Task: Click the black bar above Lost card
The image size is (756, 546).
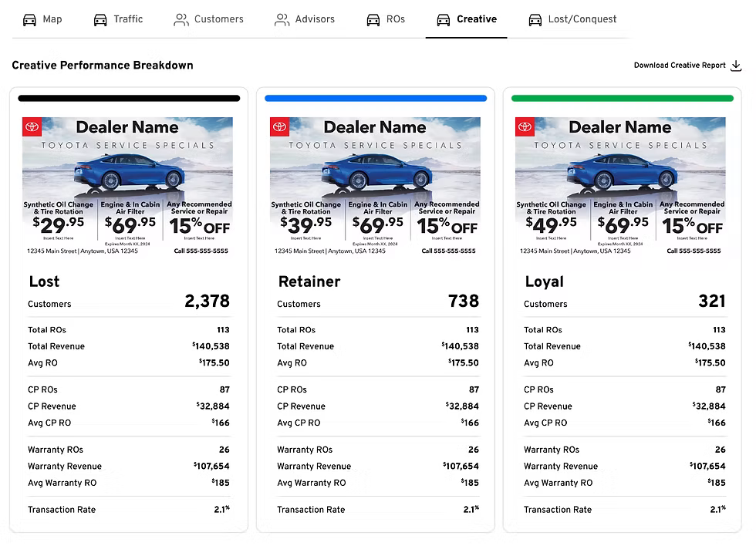Action: (x=129, y=98)
